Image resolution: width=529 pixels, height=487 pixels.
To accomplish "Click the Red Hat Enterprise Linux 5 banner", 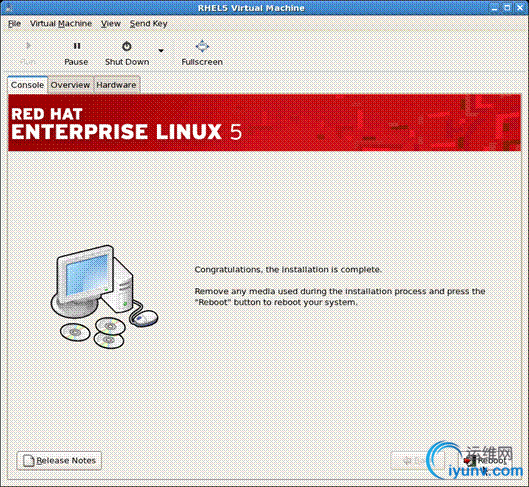I will (264, 123).
